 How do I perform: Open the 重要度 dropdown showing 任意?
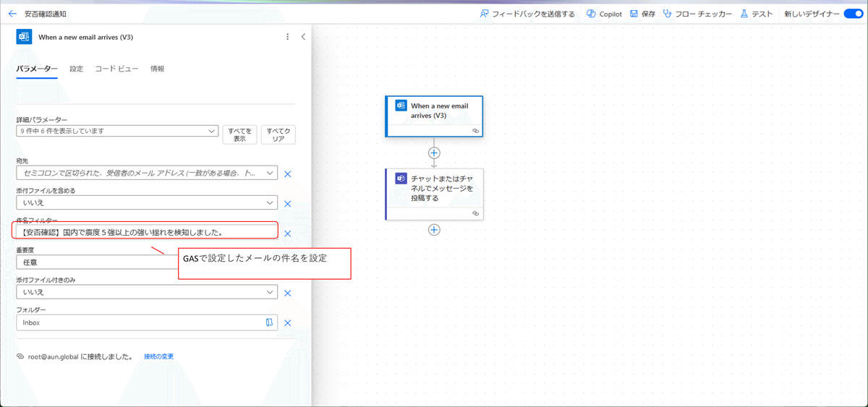coord(147,262)
